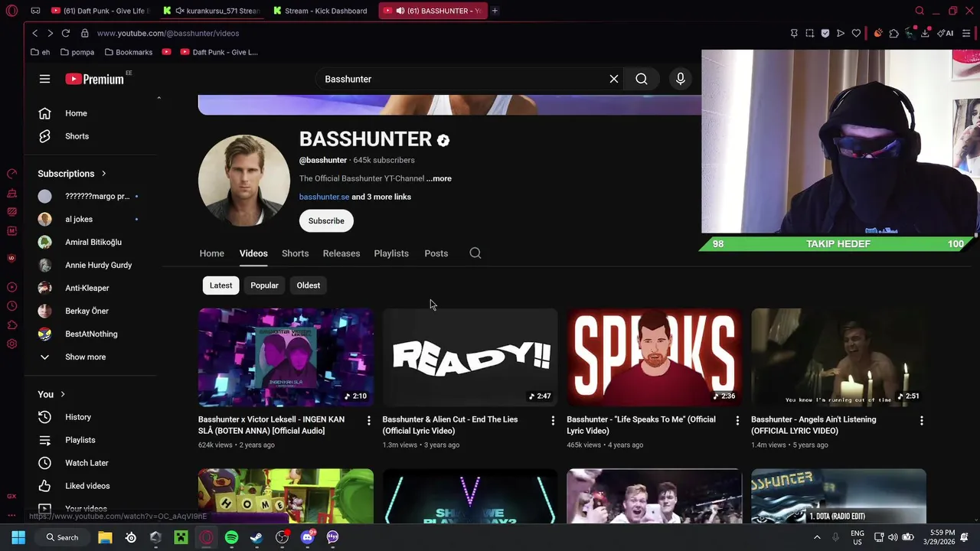The width and height of the screenshot is (980, 551).
Task: Take a snapshot with the capture icon
Action: click(x=809, y=33)
